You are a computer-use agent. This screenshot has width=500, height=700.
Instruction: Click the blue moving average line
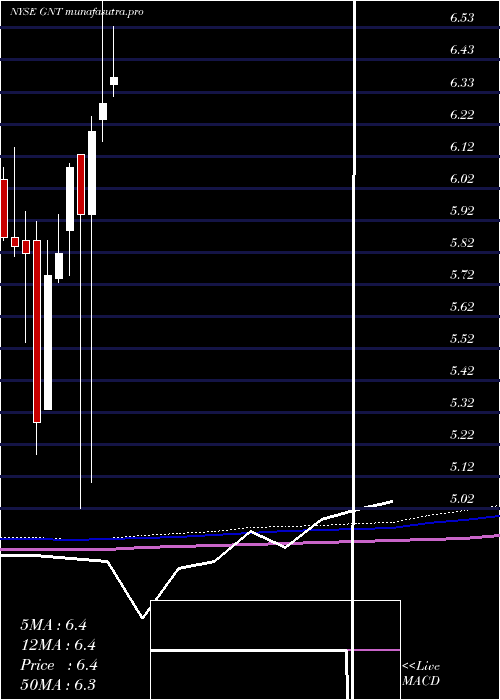[x=250, y=531]
